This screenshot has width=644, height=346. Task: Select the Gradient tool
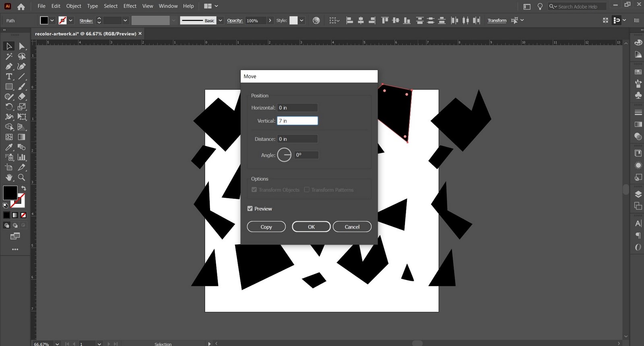(22, 137)
